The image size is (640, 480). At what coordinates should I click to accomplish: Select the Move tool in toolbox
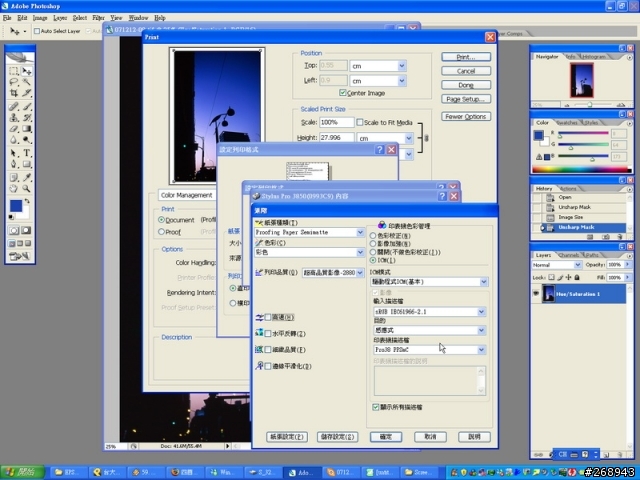click(27, 71)
